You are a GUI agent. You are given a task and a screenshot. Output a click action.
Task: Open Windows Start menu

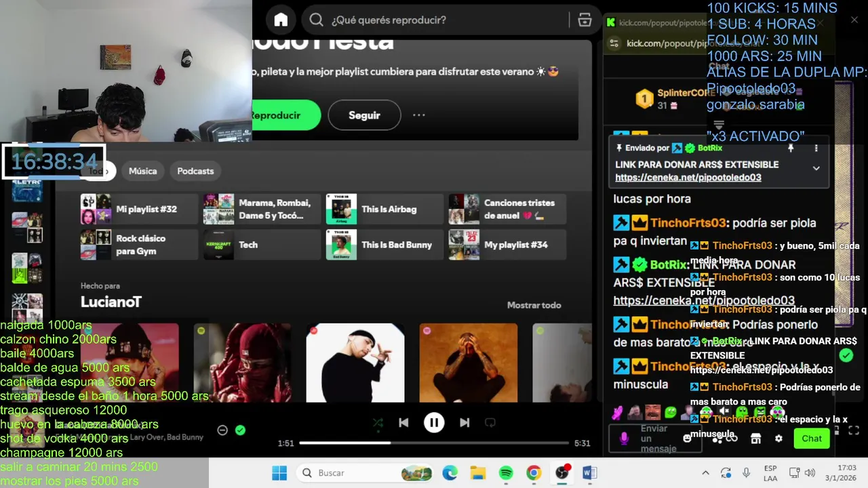tap(279, 473)
